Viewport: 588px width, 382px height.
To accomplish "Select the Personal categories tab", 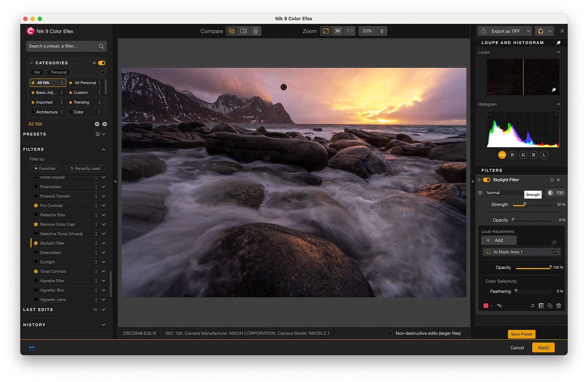I will pos(59,72).
